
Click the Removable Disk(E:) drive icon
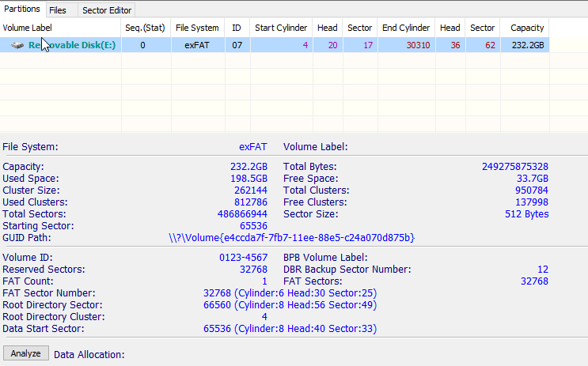(17, 45)
